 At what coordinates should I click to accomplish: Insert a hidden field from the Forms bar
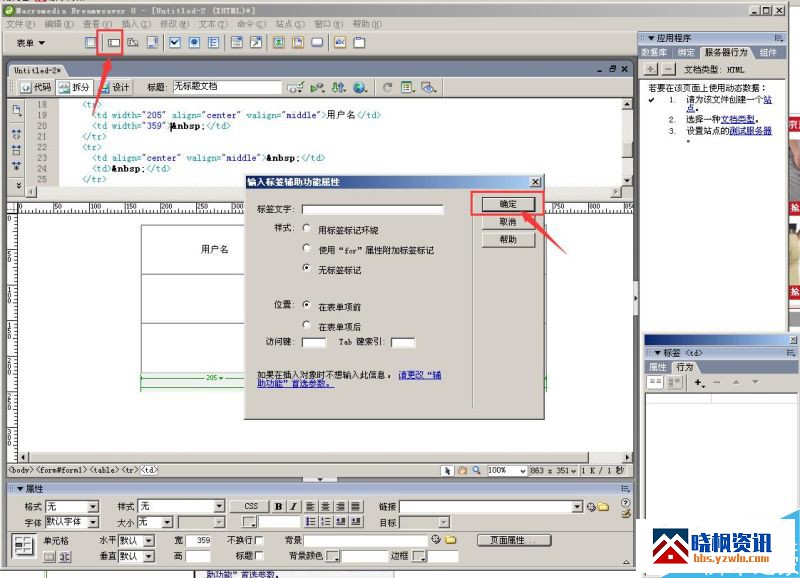coord(133,43)
